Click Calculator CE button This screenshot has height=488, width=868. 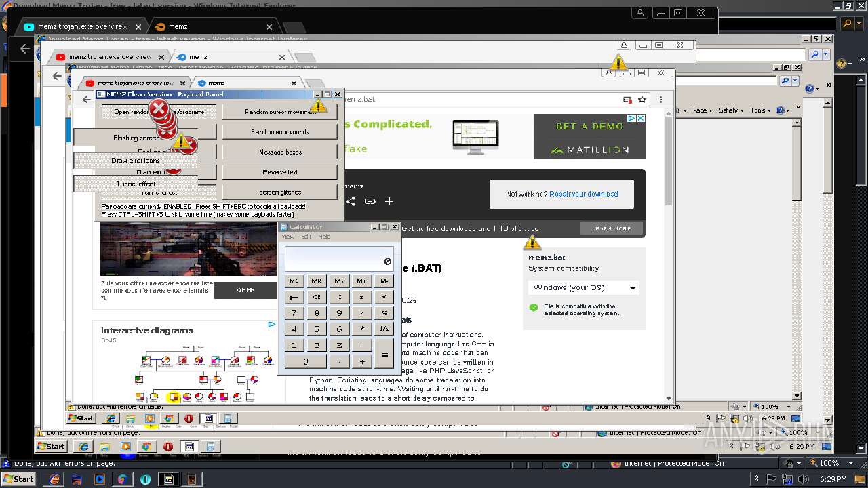click(316, 297)
